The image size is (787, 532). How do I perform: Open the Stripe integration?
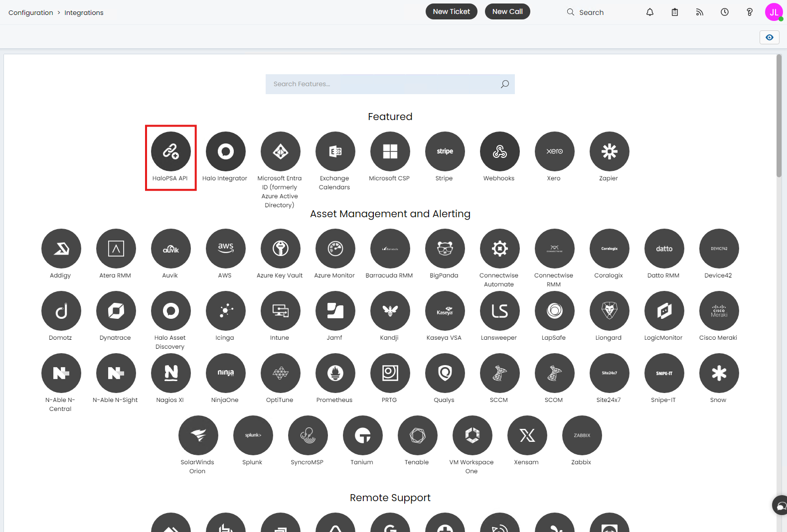coord(445,151)
